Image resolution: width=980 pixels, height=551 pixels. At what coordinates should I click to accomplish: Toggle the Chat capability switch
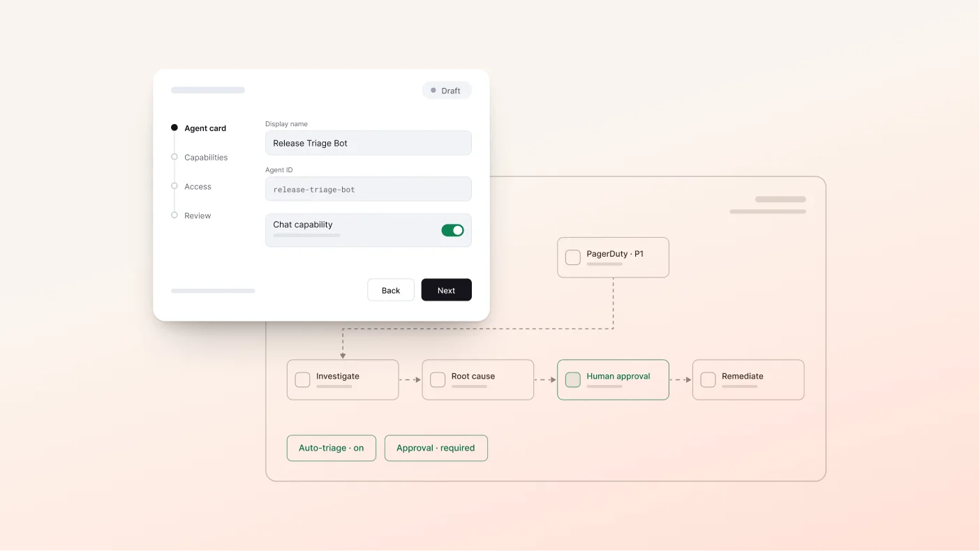[452, 230]
